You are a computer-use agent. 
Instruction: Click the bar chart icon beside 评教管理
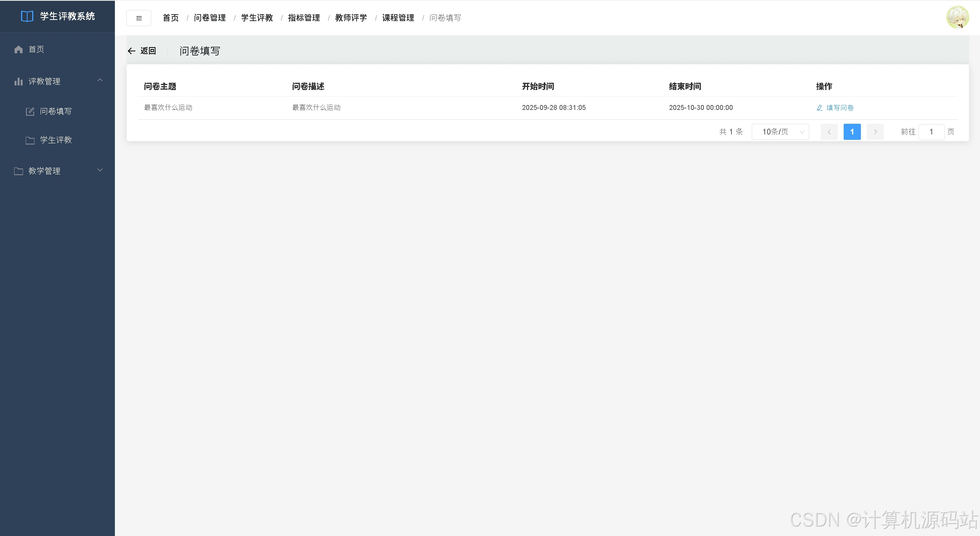point(18,82)
